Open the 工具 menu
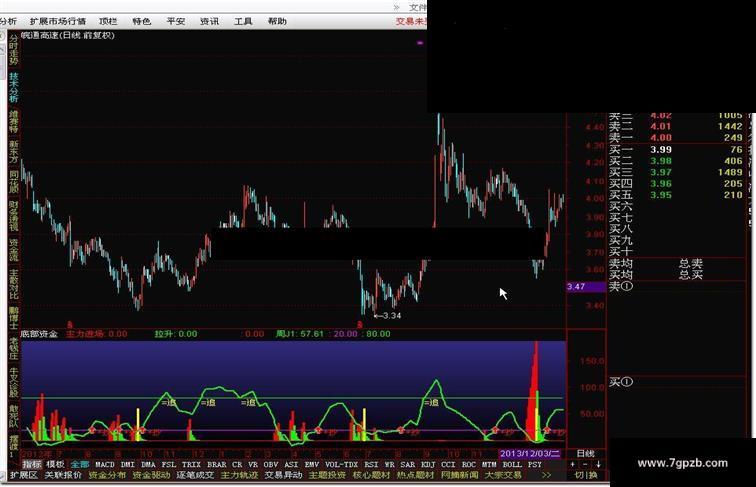 click(x=243, y=21)
